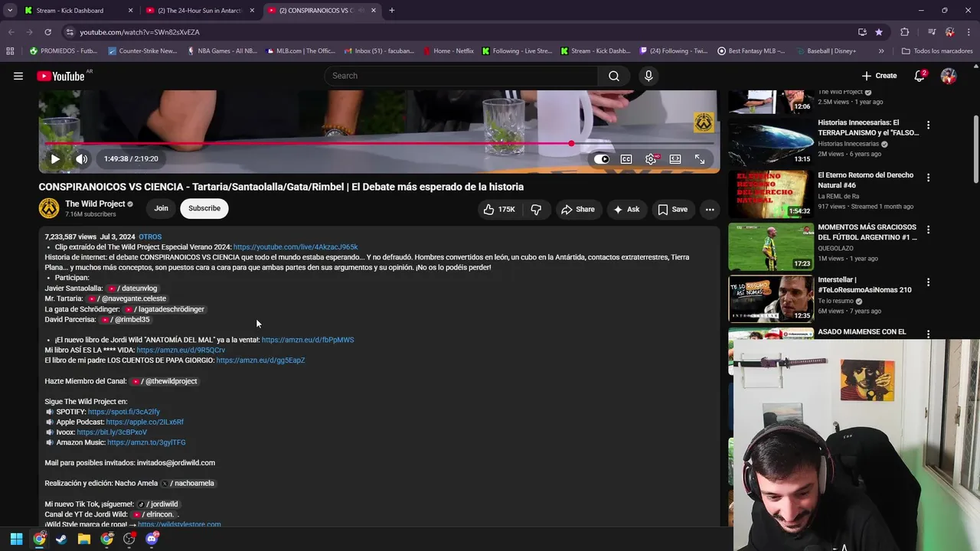980x551 pixels.
Task: Open options for Historias Innecesarias video
Action: (x=928, y=126)
